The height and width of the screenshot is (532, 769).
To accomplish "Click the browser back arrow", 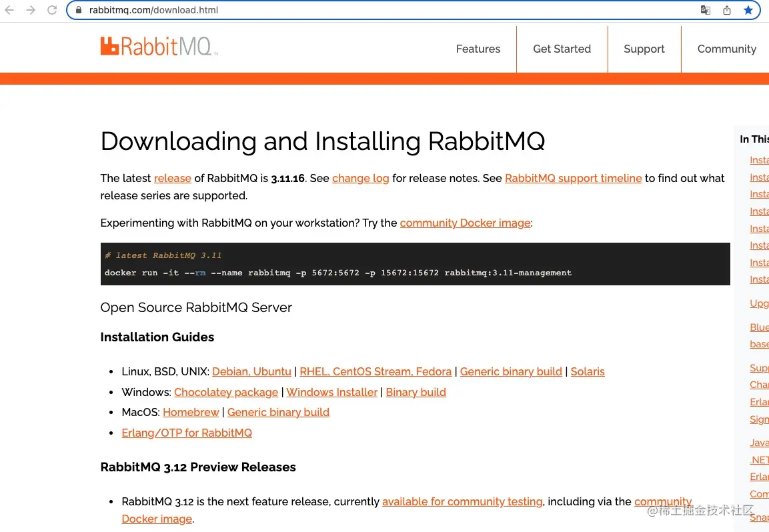I will coord(9,10).
